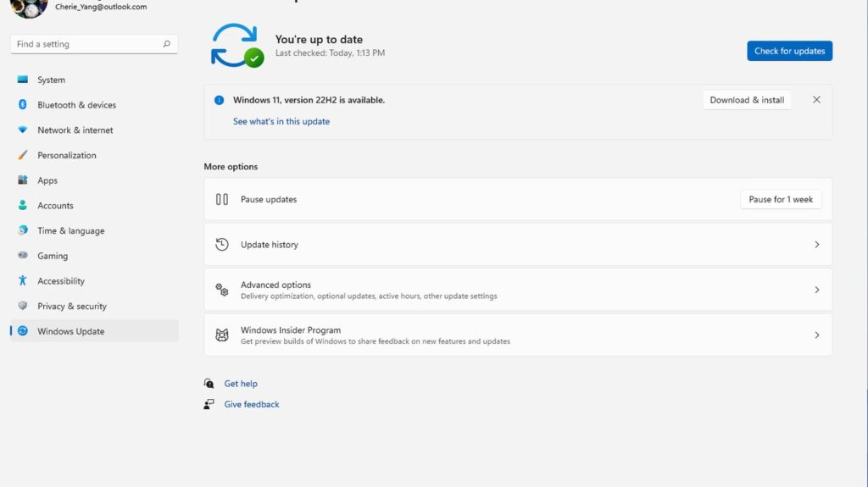Click the Windows Insider Program cat icon
This screenshot has height=487, width=868.
click(x=222, y=335)
